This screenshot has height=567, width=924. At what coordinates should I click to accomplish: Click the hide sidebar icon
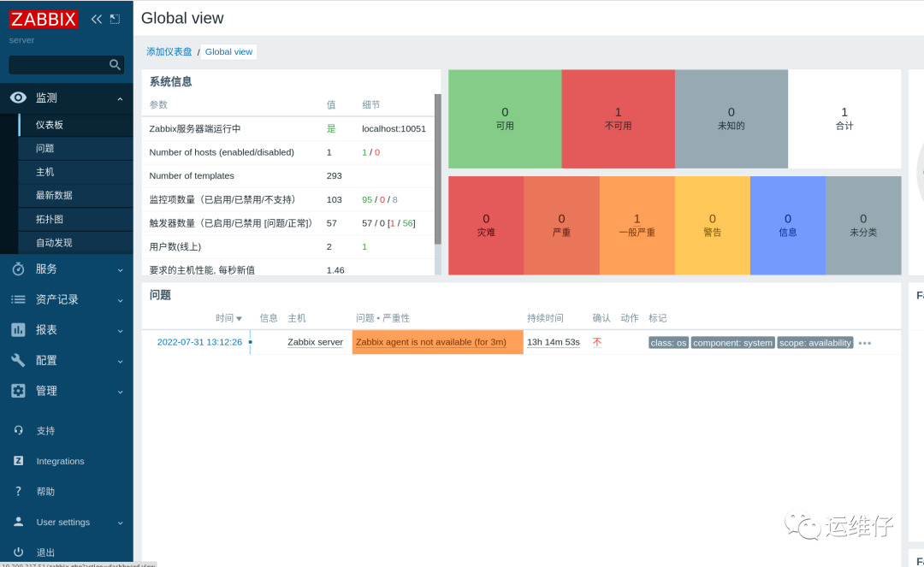click(x=115, y=19)
